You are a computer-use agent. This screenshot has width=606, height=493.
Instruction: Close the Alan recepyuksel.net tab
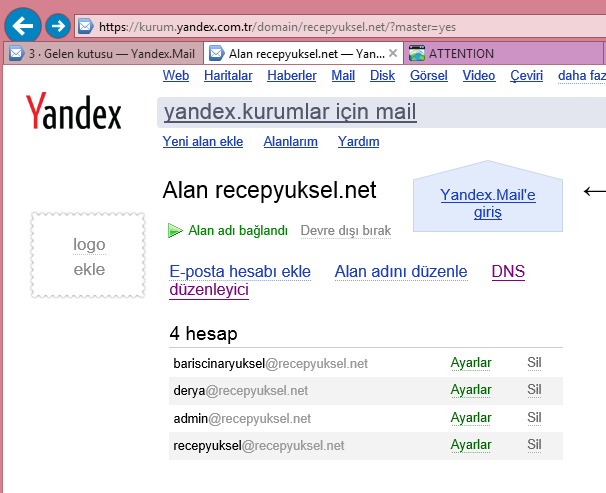pos(393,53)
